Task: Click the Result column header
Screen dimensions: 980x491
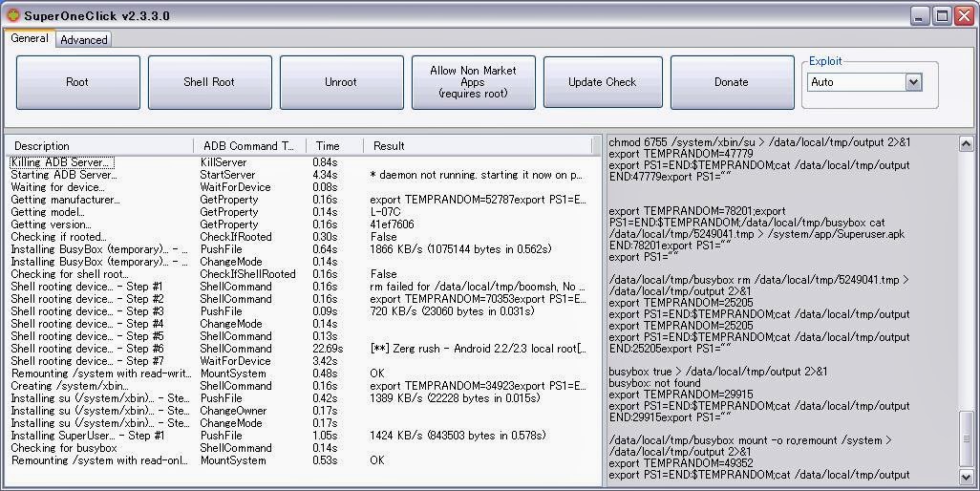Action: tap(479, 145)
